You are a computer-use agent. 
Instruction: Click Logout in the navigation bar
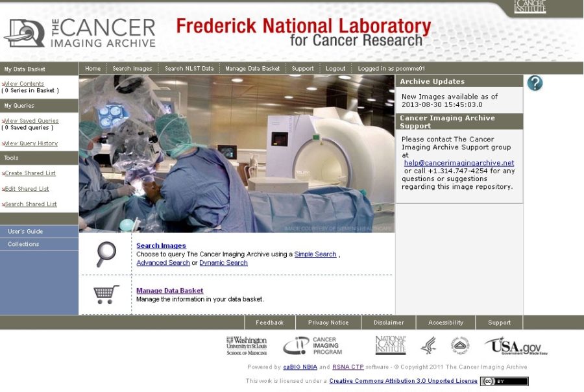[x=335, y=69]
